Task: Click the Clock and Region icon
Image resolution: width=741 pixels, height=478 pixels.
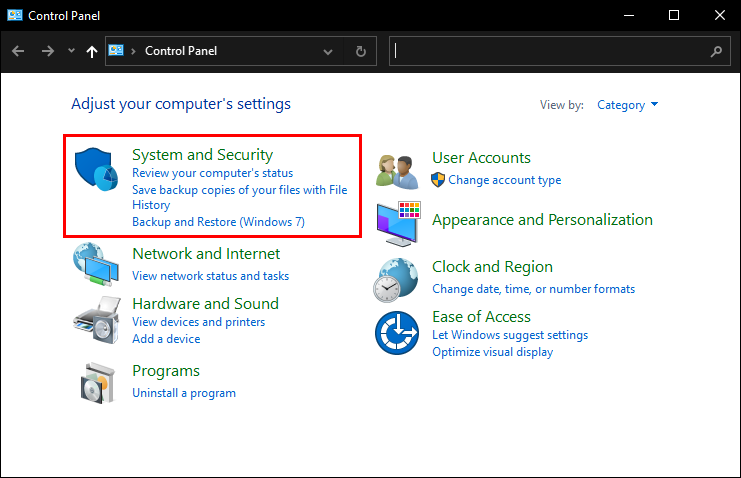Action: pos(397,279)
